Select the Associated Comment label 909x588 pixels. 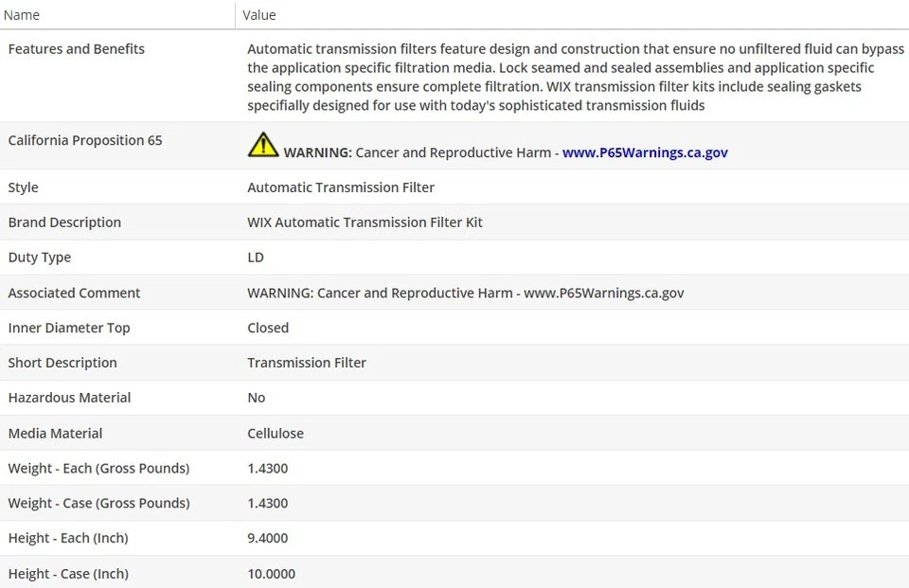click(74, 293)
